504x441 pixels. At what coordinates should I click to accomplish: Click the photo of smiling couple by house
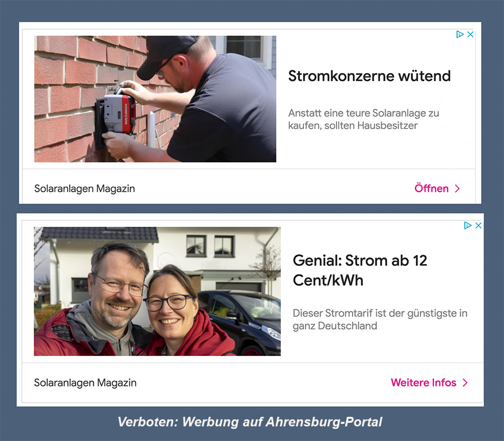157,291
